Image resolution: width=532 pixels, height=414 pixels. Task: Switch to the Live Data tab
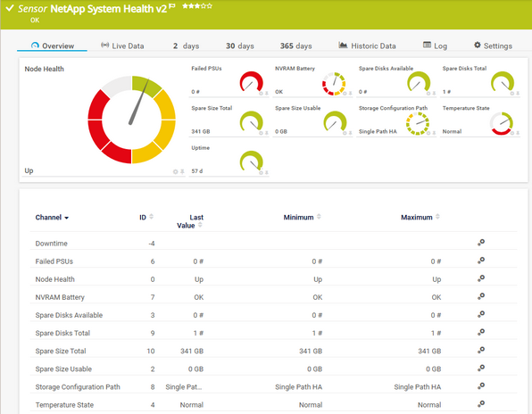(122, 46)
